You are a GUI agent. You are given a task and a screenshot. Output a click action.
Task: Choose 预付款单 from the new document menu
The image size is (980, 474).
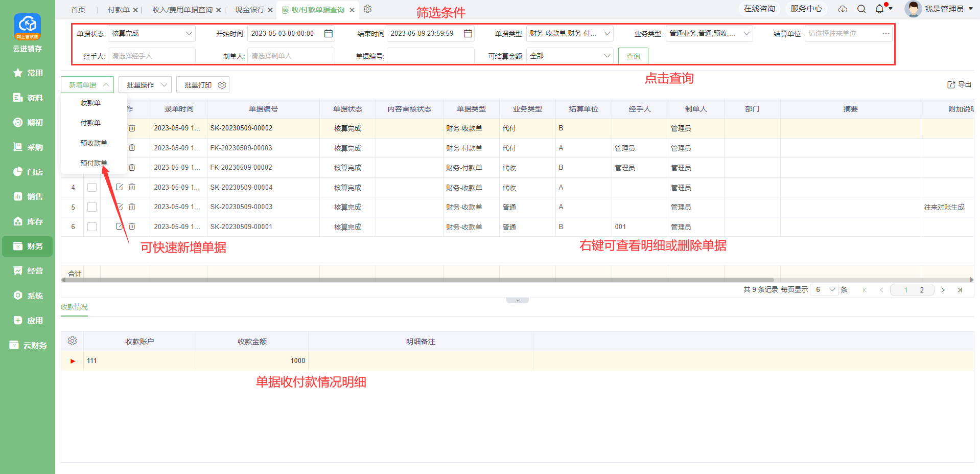click(x=94, y=163)
